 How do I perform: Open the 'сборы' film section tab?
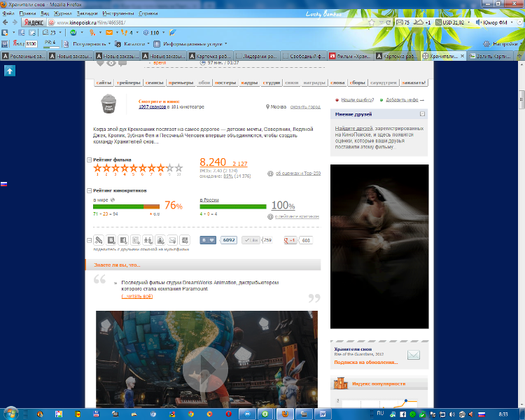(x=357, y=83)
